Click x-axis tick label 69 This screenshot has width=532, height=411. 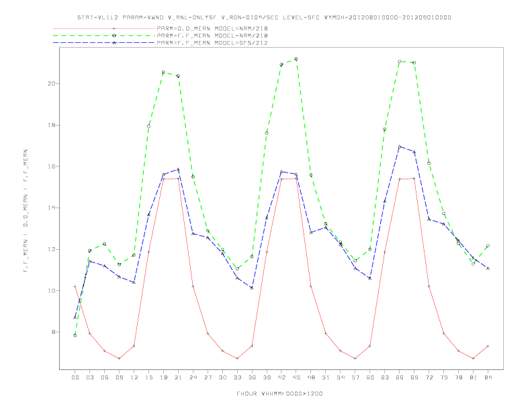click(x=414, y=377)
